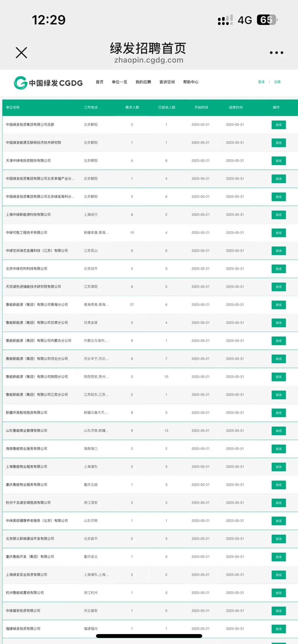Open the three-dot more options menu
This screenshot has height=644, width=298.
(x=276, y=53)
